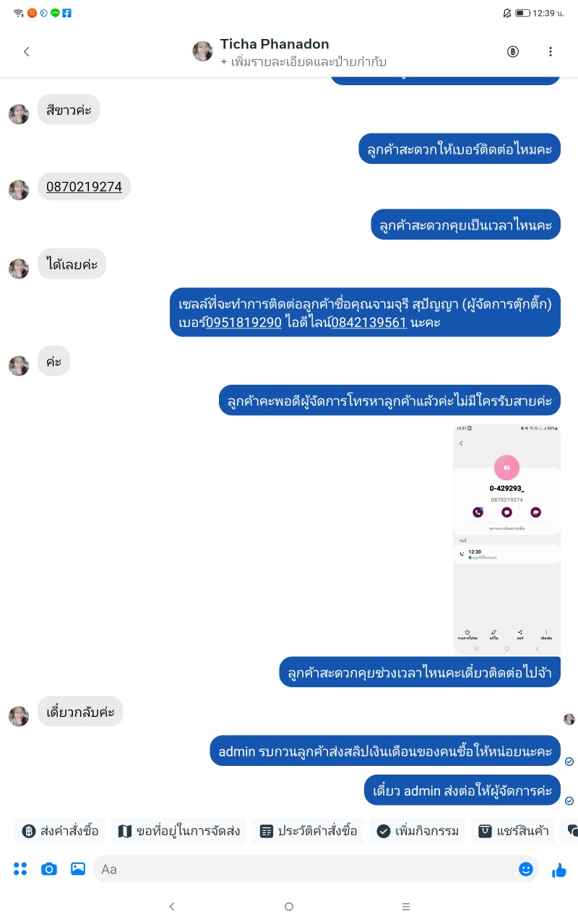
Task: Tap the ขอที่อยู่ในการจัดส่ง button
Action: (x=178, y=831)
